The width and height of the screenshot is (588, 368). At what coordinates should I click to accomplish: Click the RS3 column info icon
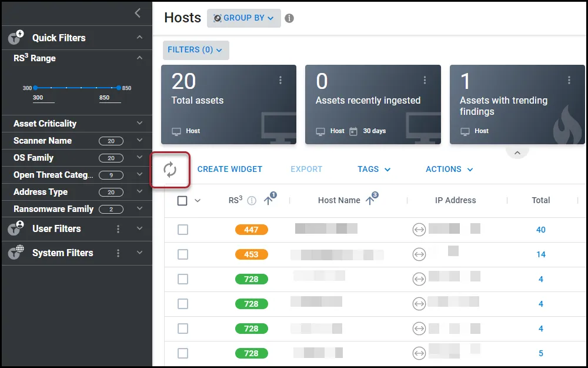(252, 201)
